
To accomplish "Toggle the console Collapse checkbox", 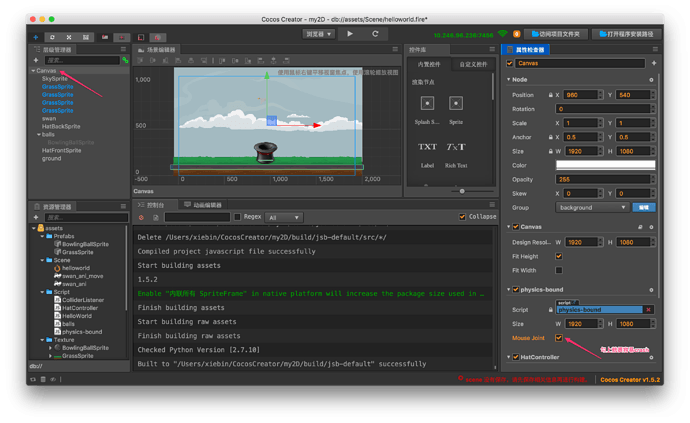I will point(462,217).
